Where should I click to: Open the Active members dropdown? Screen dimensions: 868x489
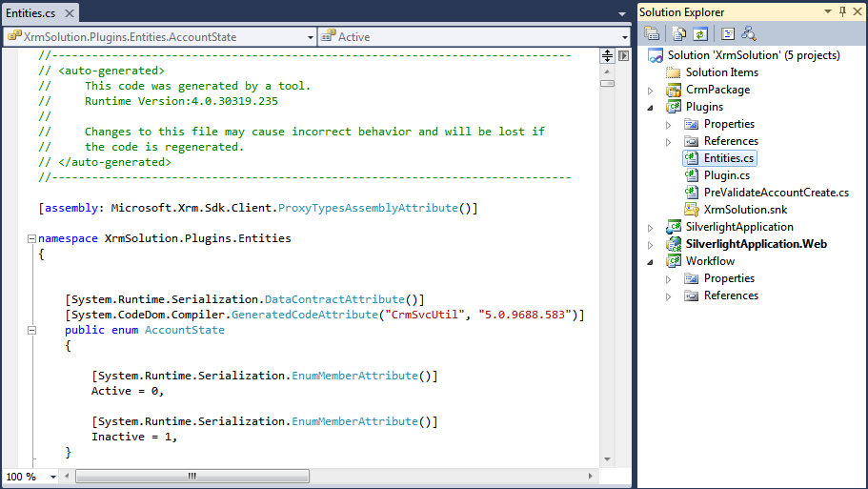tap(624, 37)
